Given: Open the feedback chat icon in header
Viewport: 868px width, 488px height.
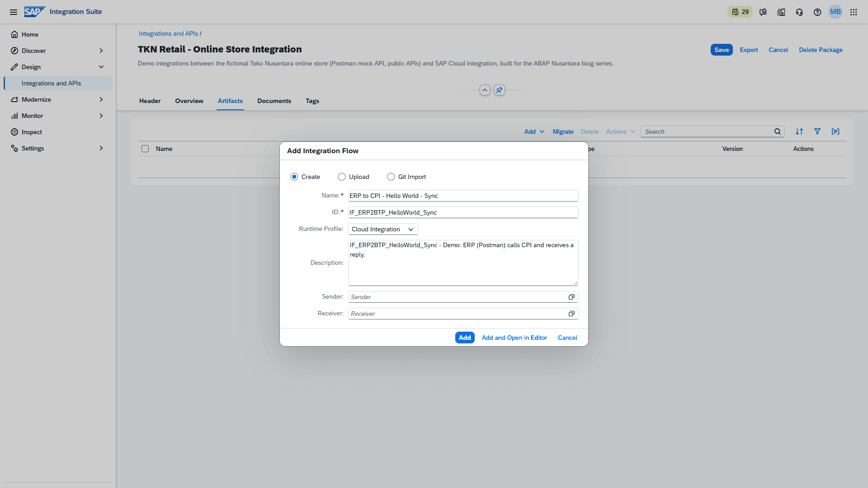Looking at the screenshot, I should pos(763,12).
